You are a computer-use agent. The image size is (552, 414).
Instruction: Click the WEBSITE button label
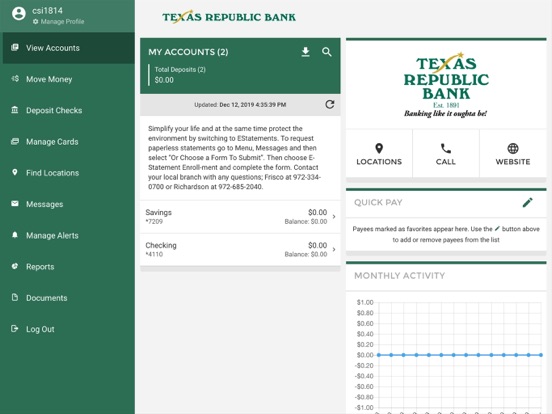pyautogui.click(x=513, y=162)
